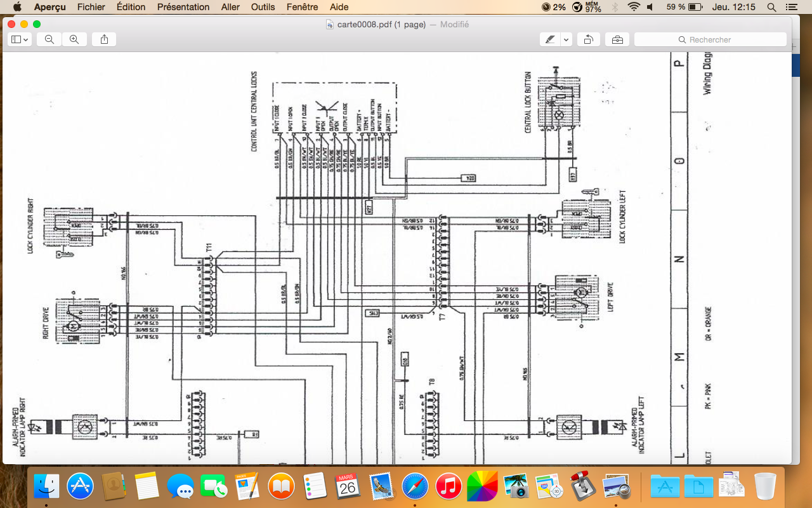The image size is (812, 508).
Task: Open Calendar showing 26 in Dock
Action: tap(348, 487)
